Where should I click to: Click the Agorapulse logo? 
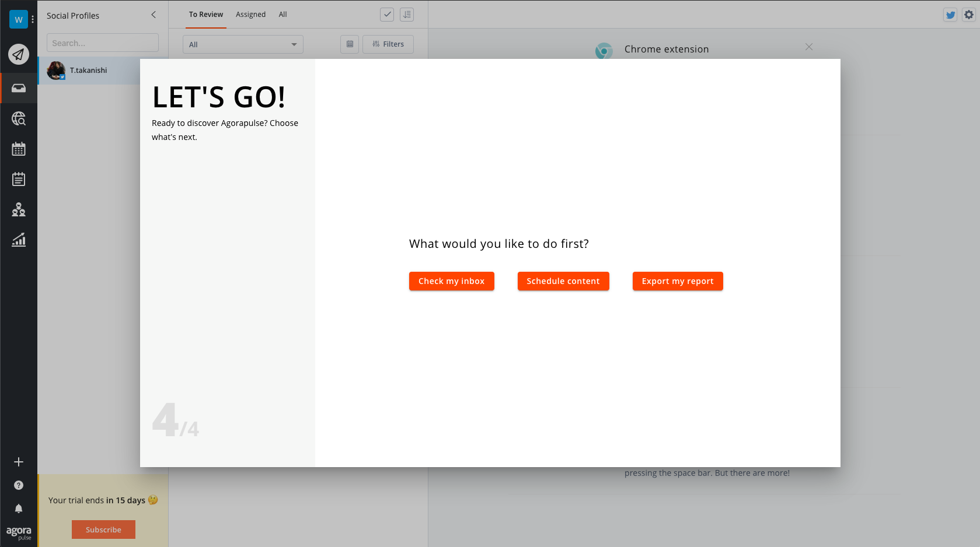19,532
